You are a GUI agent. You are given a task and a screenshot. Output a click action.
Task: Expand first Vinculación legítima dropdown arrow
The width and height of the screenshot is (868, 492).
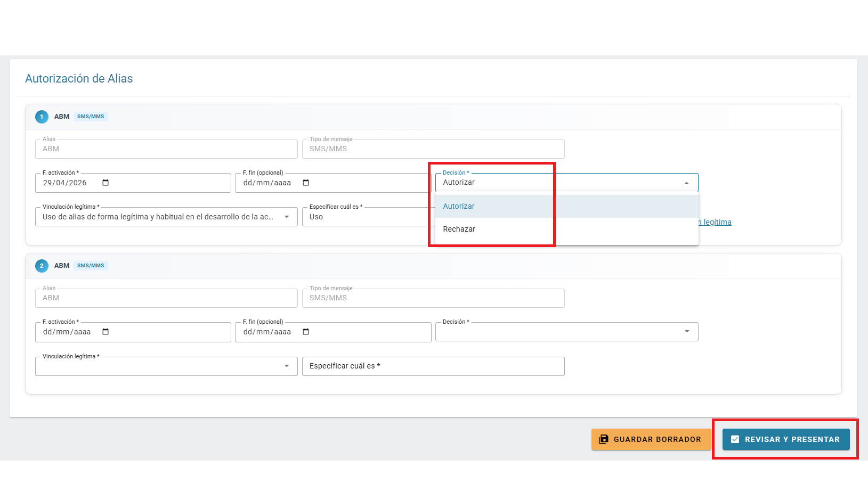(287, 217)
